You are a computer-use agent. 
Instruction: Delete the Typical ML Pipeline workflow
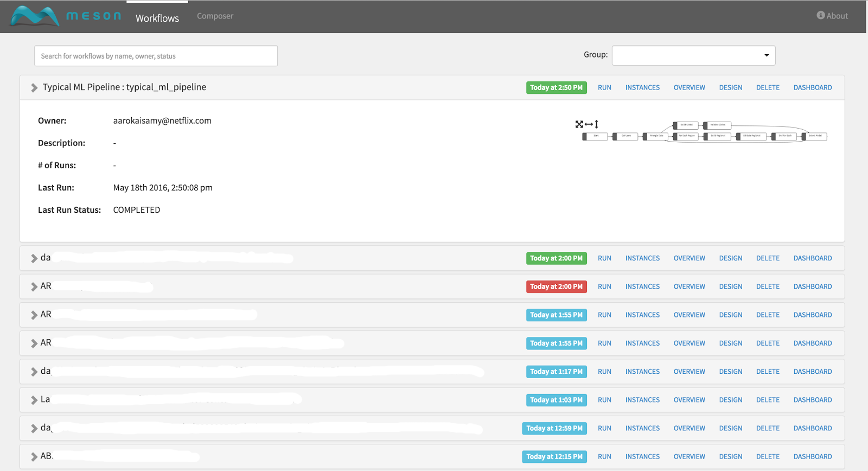[768, 87]
